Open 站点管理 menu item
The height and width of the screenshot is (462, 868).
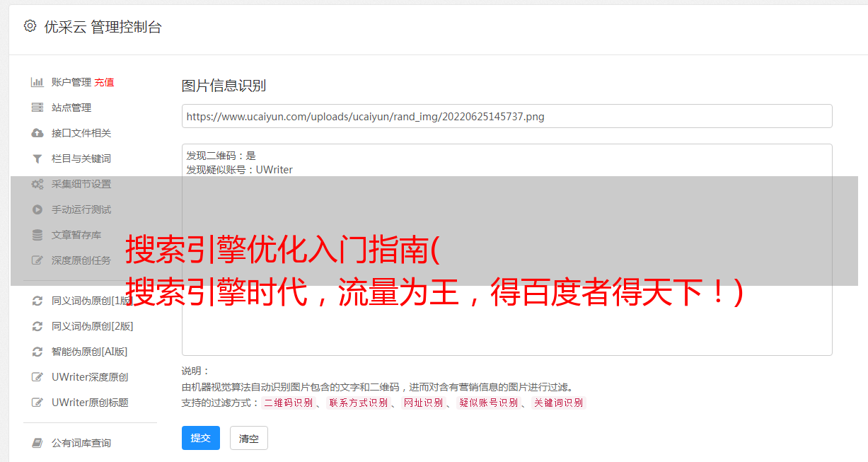(71, 108)
